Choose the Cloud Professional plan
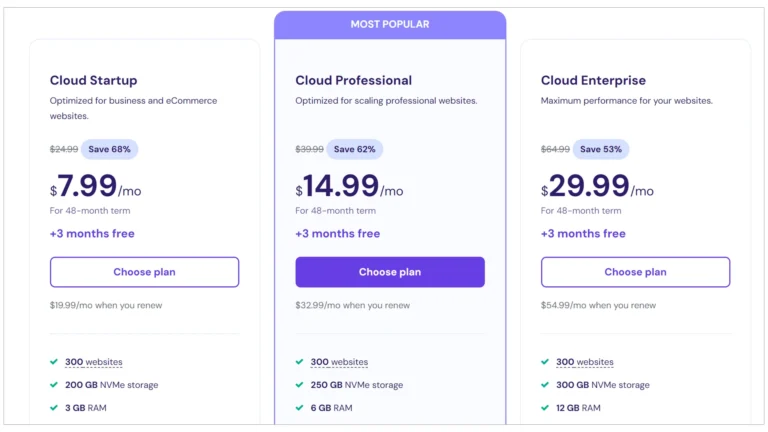The image size is (768, 432). click(x=390, y=272)
